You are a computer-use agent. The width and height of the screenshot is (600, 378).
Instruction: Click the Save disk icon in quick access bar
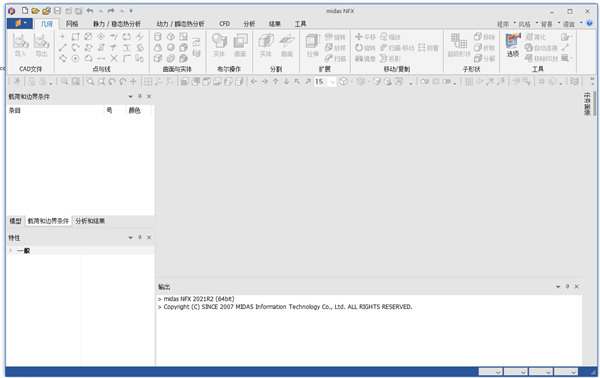coord(57,11)
